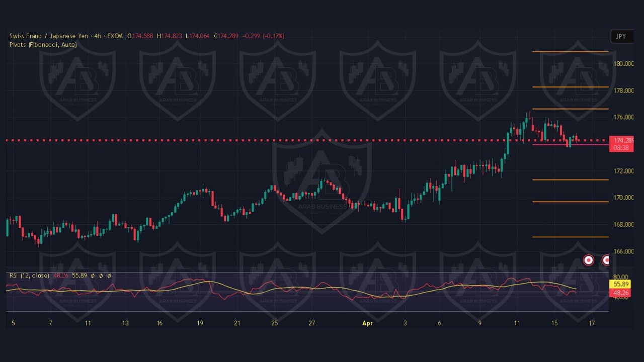The image size is (644, 362).
Task: Click the left economic event marker icon
Action: tap(588, 260)
